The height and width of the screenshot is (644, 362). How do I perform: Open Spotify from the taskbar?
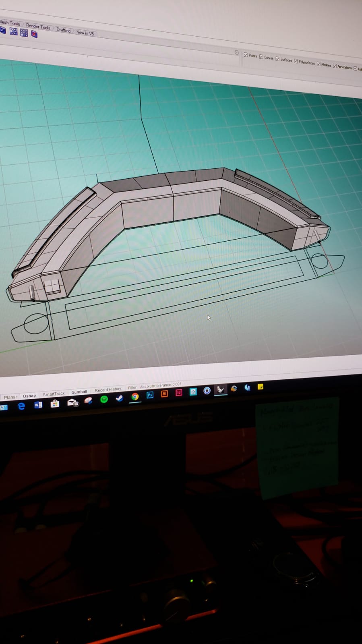pos(104,399)
